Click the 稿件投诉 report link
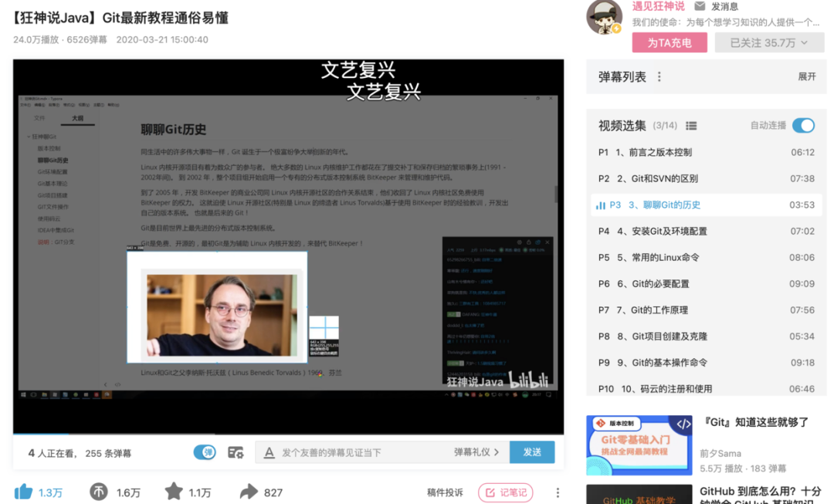Screen dimensions: 834x504 (x=445, y=492)
